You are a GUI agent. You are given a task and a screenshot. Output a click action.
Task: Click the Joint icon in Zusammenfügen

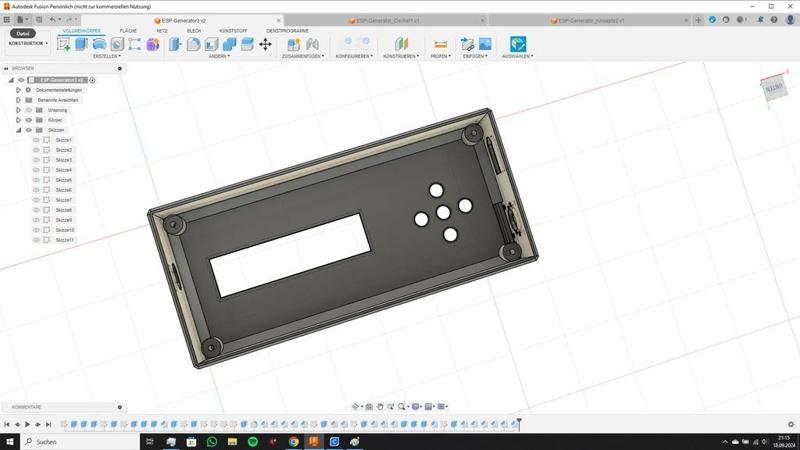point(312,44)
